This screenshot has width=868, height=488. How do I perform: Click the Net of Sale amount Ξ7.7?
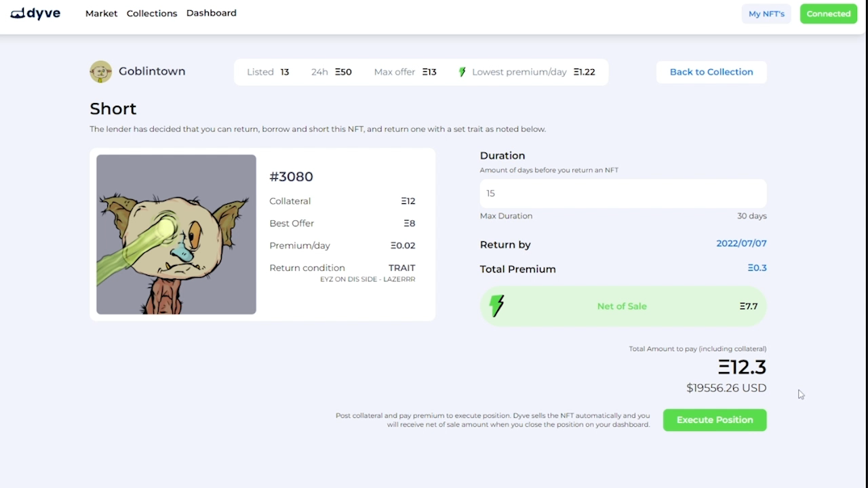pos(749,306)
